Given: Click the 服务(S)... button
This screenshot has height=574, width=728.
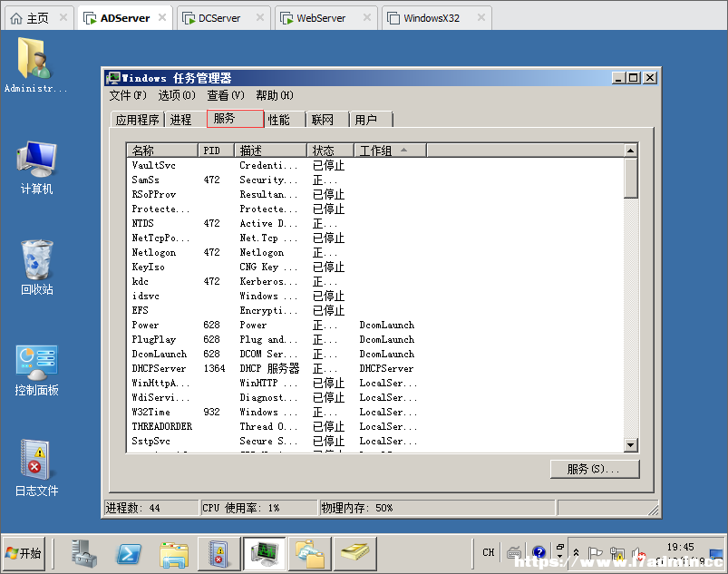Looking at the screenshot, I should [595, 469].
